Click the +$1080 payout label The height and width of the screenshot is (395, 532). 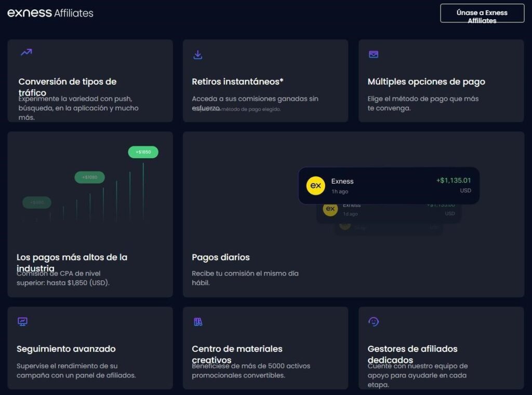[x=89, y=177]
